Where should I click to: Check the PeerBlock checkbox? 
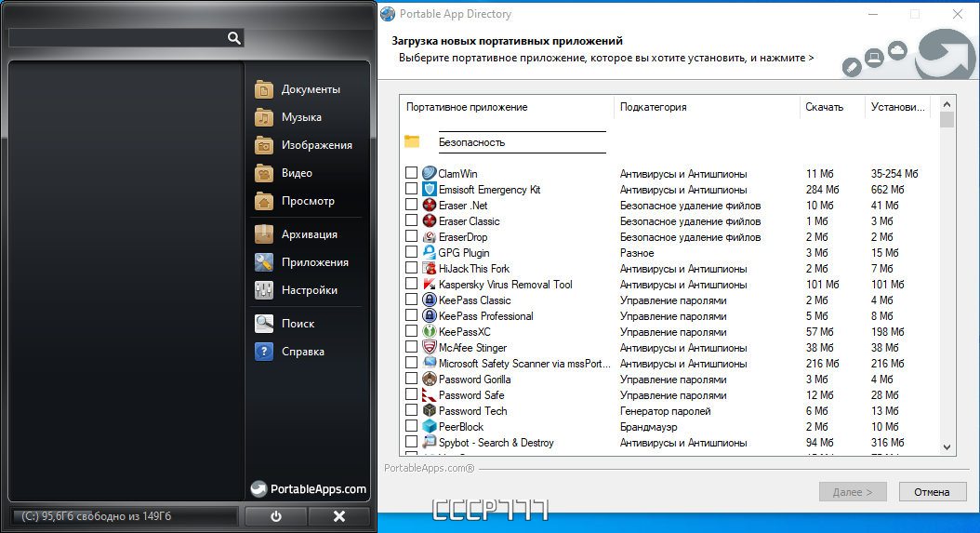pyautogui.click(x=411, y=425)
